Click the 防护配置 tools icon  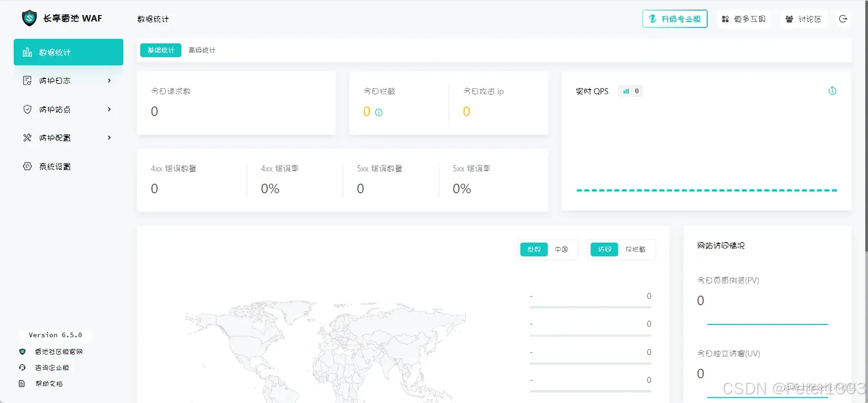point(27,138)
